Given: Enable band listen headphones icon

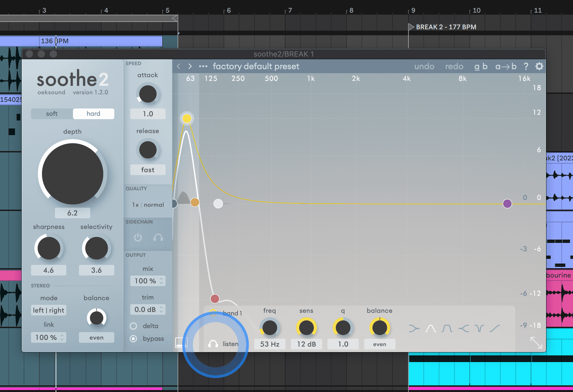Looking at the screenshot, I should 213,344.
